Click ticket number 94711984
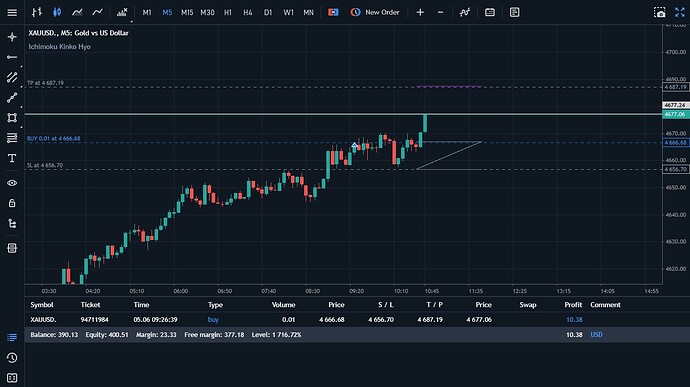This screenshot has height=387, width=690. click(x=95, y=320)
